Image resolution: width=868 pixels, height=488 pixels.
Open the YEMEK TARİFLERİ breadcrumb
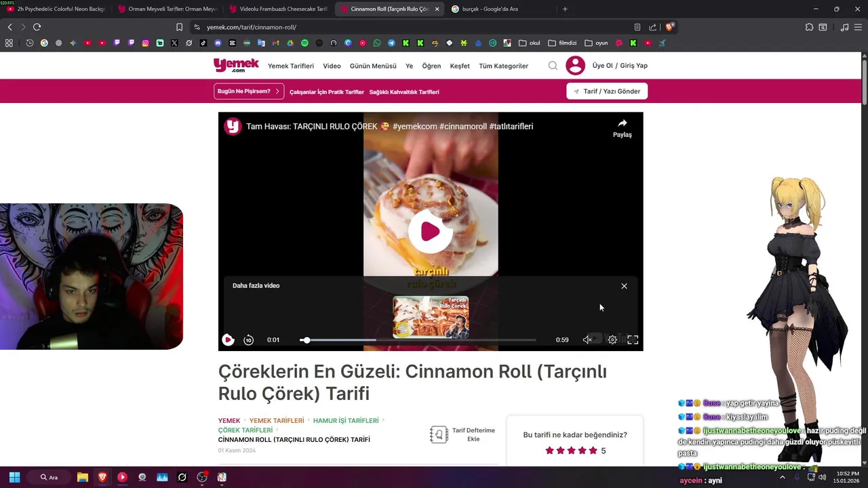point(277,421)
